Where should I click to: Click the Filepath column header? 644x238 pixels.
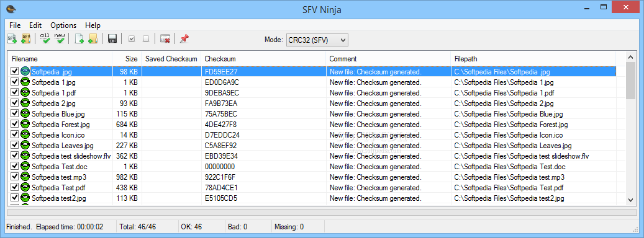pos(533,59)
